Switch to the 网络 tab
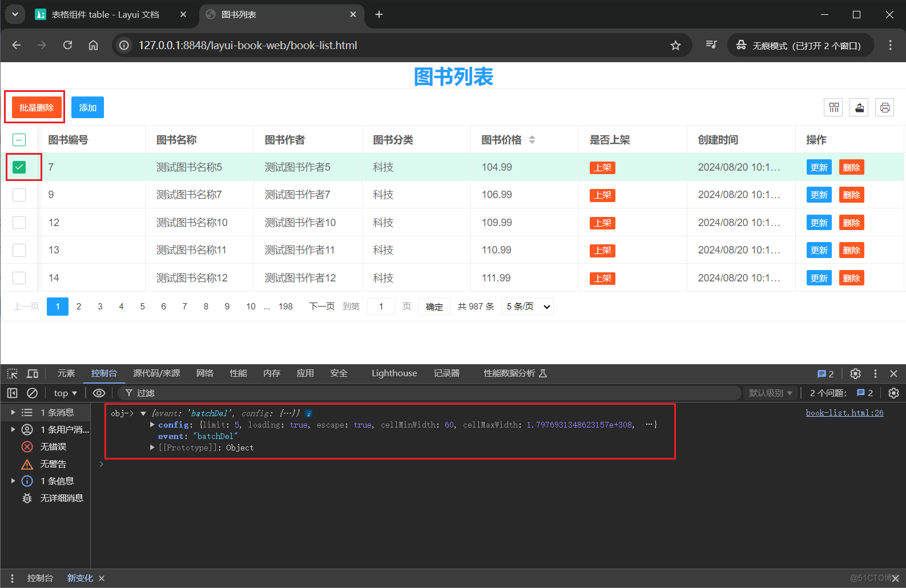This screenshot has width=906, height=588. [x=204, y=373]
